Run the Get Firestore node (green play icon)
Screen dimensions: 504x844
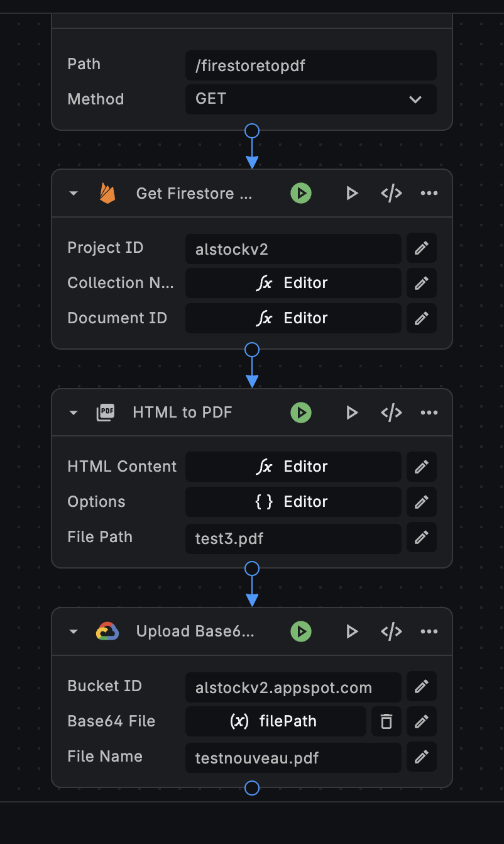coord(301,193)
